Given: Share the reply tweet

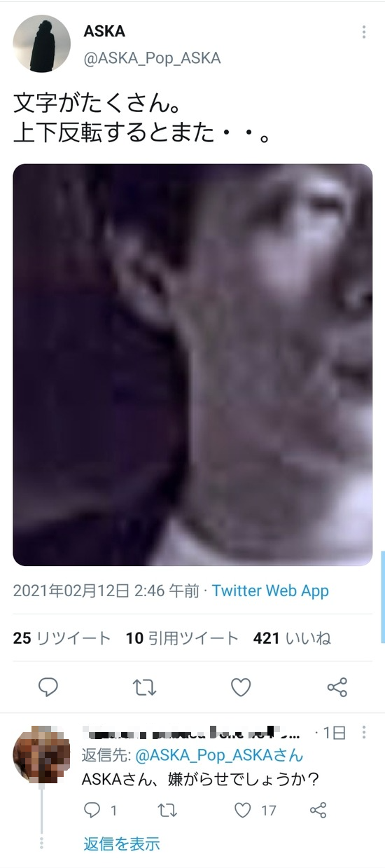Looking at the screenshot, I should point(318,811).
